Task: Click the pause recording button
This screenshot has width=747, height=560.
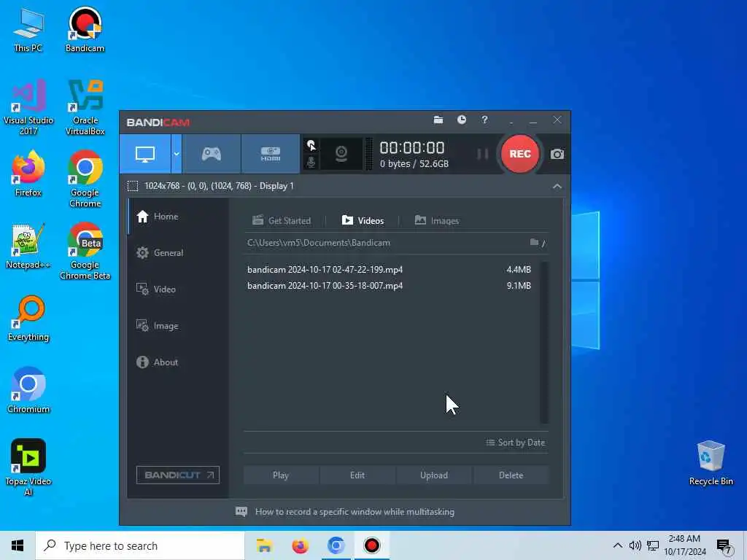Action: (483, 154)
